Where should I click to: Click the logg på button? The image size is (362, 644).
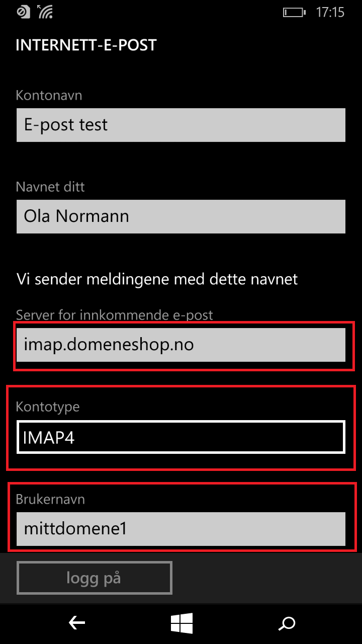(95, 578)
